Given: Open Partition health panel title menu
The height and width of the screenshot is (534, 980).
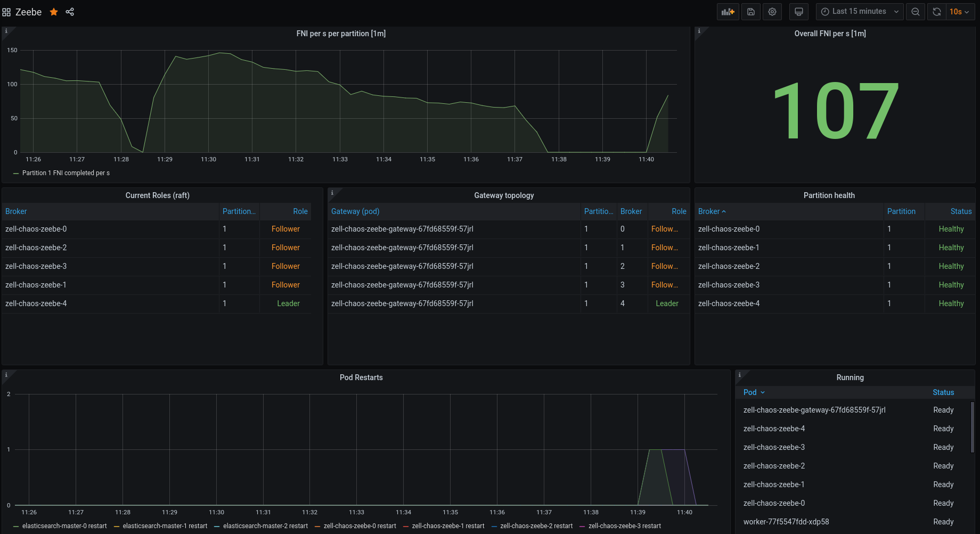Looking at the screenshot, I should 829,195.
